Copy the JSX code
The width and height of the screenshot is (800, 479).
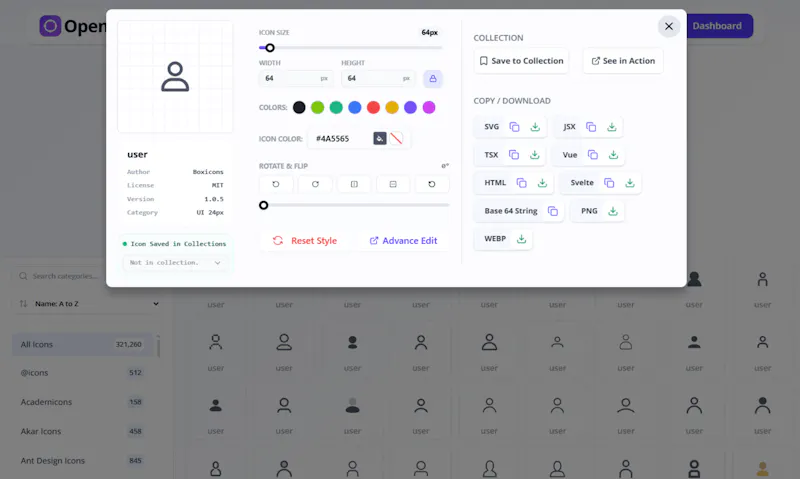(x=591, y=127)
